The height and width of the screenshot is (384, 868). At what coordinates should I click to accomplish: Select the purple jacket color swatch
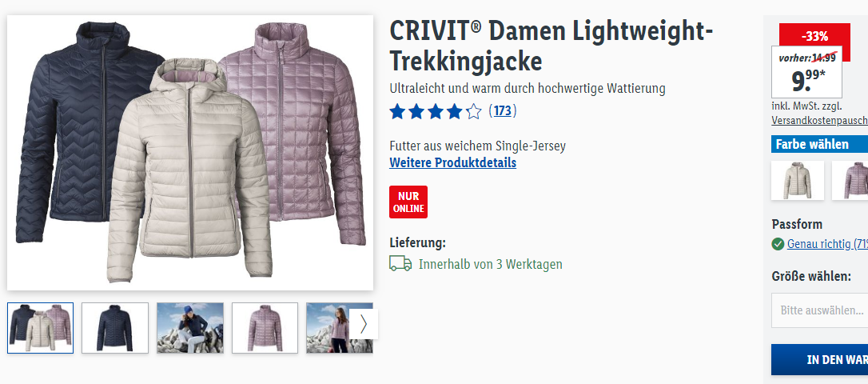(850, 181)
